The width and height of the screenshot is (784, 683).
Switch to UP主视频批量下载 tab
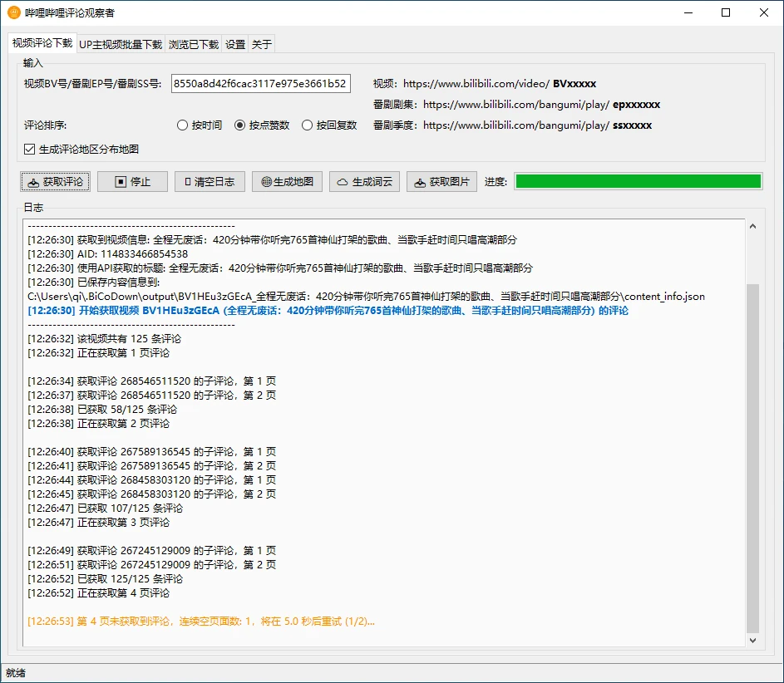pyautogui.click(x=121, y=45)
